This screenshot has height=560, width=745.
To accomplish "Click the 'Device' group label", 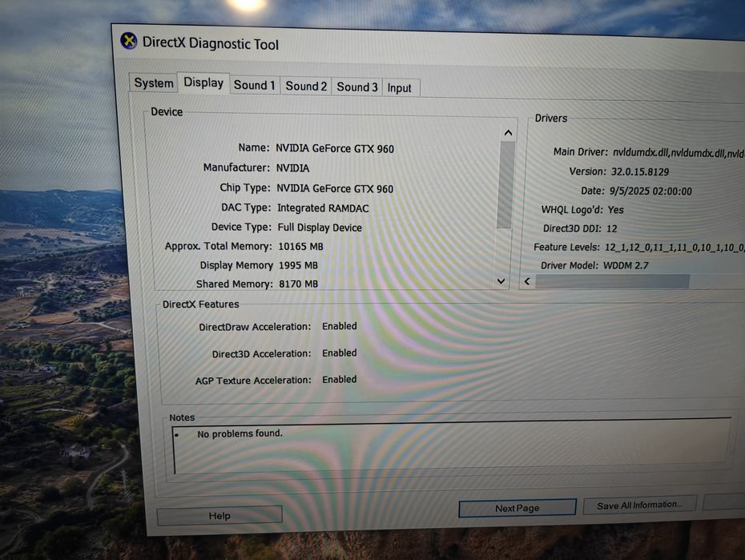I will click(167, 111).
